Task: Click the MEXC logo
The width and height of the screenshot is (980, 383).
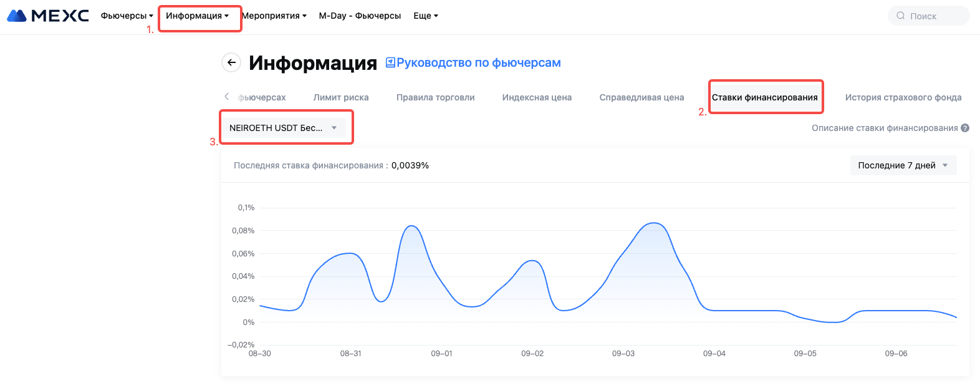Action: point(48,16)
